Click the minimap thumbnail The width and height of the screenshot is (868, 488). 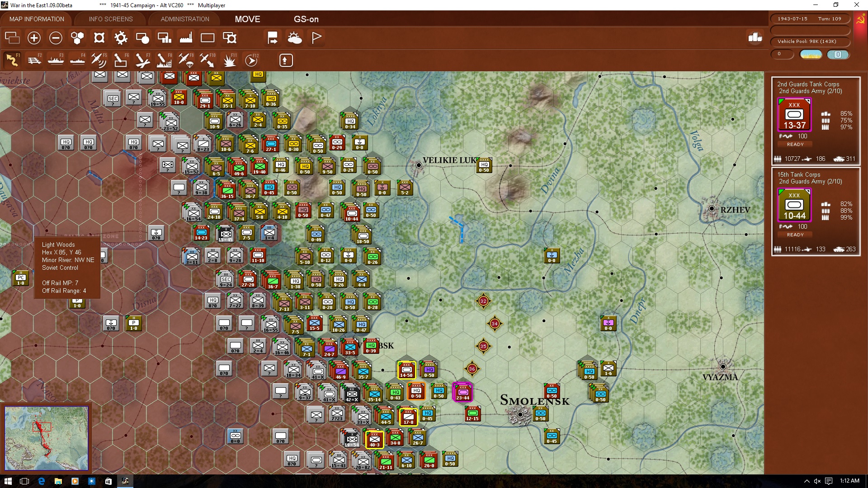coord(47,438)
